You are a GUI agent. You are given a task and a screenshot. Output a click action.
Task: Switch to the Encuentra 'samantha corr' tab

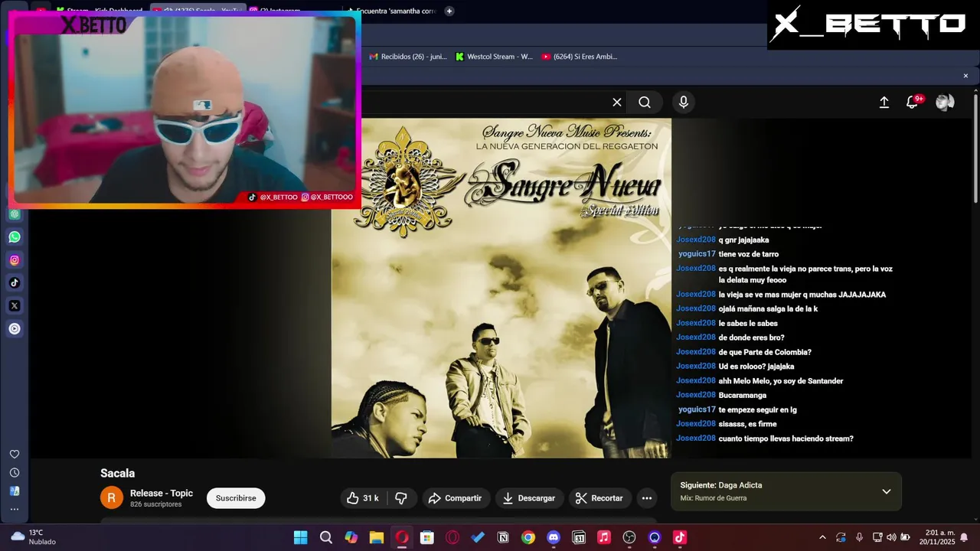[390, 11]
